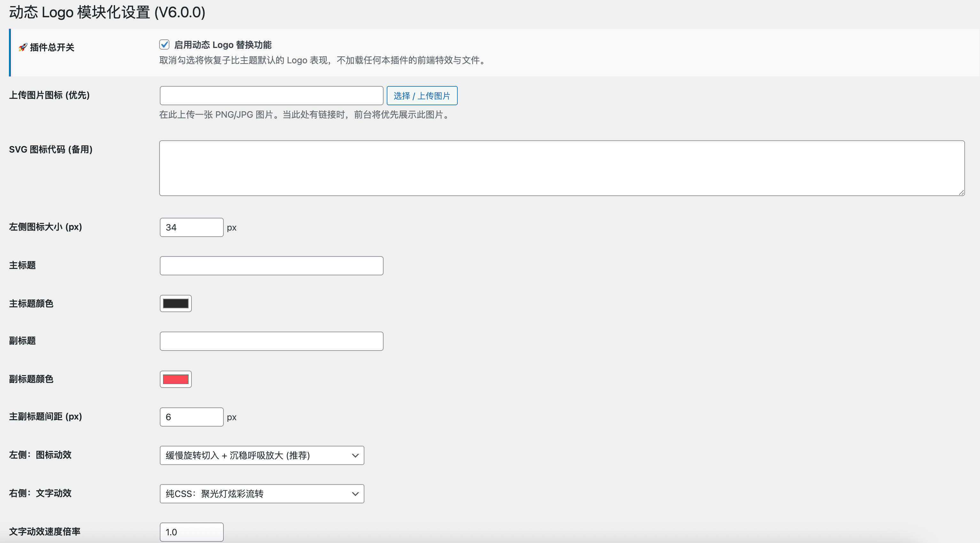Screen dimensions: 980x543
Task: Click the chevron on the 聚光灯炫彩流转 dropdown
Action: click(355, 493)
